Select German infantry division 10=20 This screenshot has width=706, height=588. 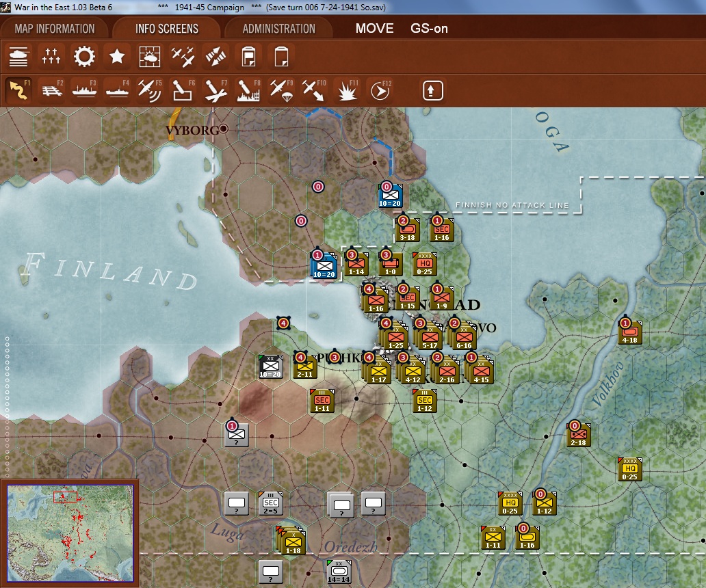point(271,366)
